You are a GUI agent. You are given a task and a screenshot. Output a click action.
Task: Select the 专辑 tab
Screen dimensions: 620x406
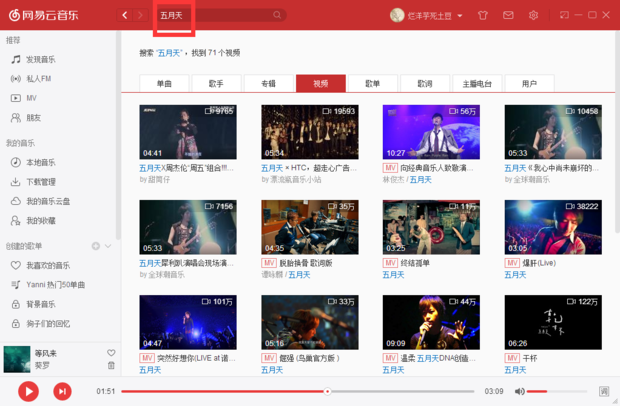[x=268, y=83]
